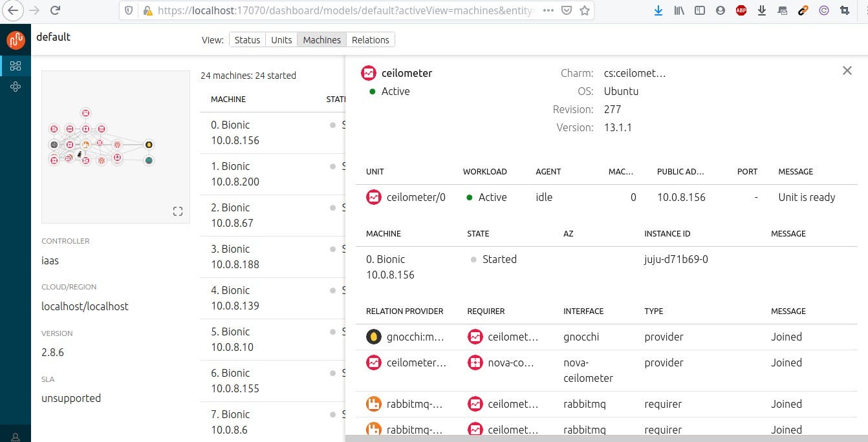Click the Pocket save icon
Viewport: 868px width, 442px height.
click(566, 10)
